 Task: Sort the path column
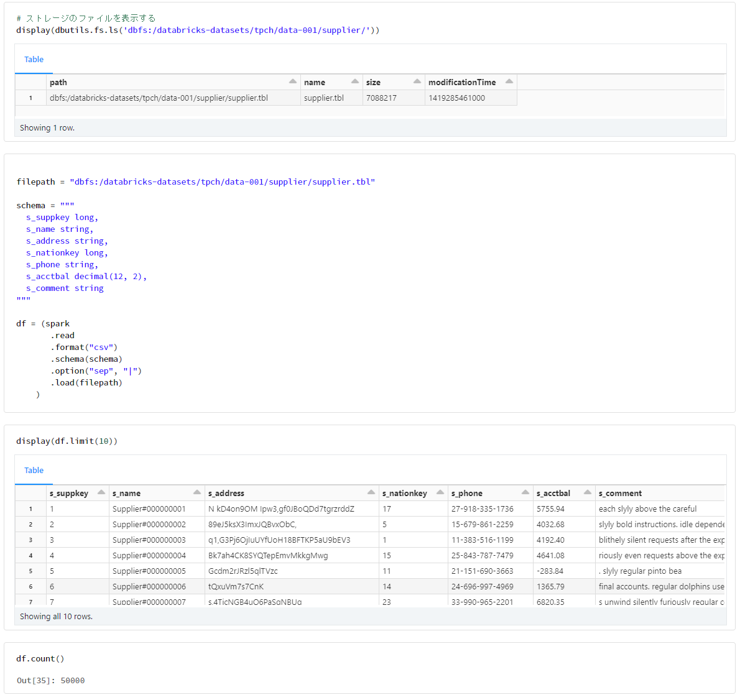(292, 81)
